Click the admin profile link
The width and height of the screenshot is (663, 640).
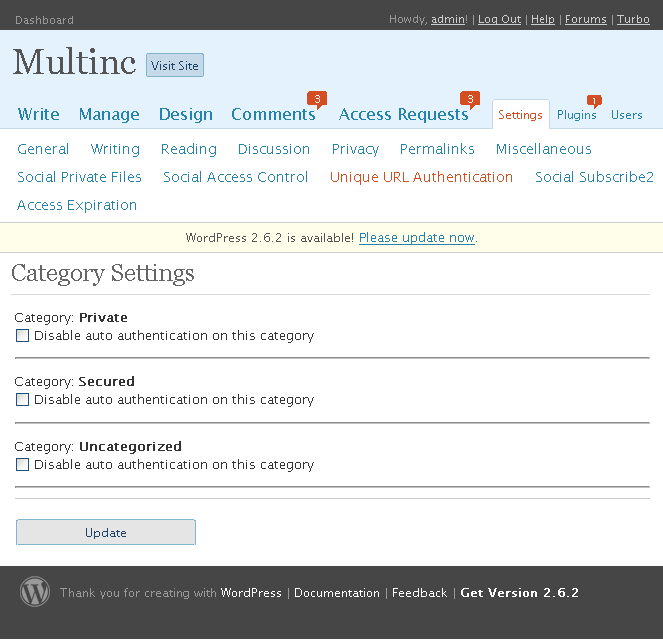tap(448, 19)
